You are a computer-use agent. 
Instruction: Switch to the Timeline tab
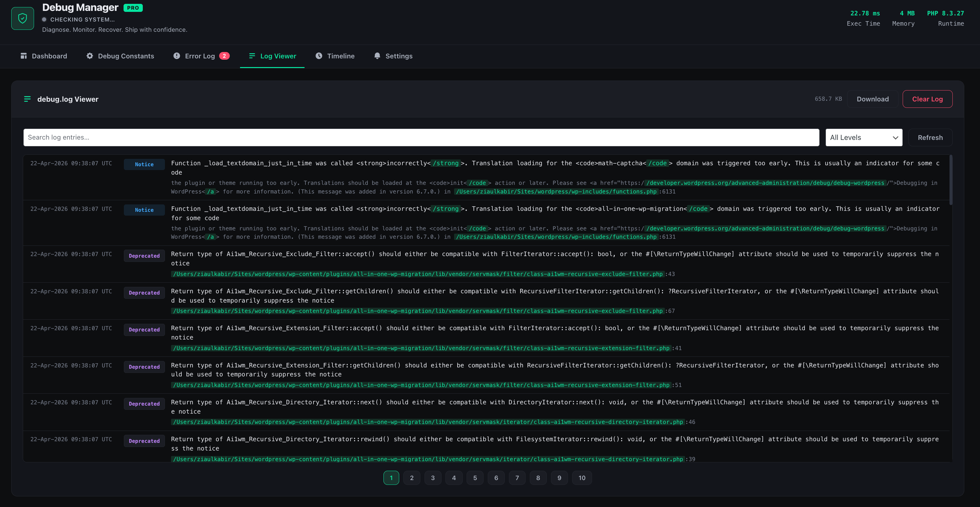coord(335,56)
